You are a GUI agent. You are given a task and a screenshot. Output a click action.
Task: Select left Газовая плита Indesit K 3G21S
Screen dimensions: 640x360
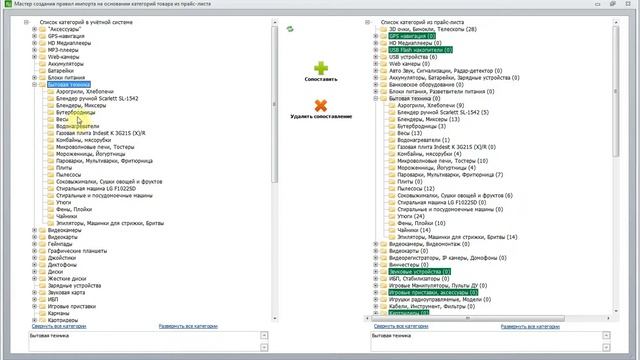click(x=100, y=133)
